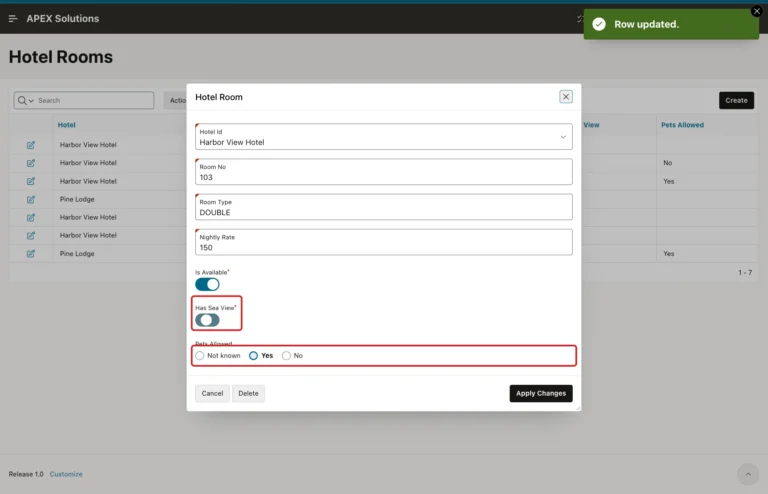Click the Customize link
Viewport: 768px width, 494px height.
pos(66,474)
